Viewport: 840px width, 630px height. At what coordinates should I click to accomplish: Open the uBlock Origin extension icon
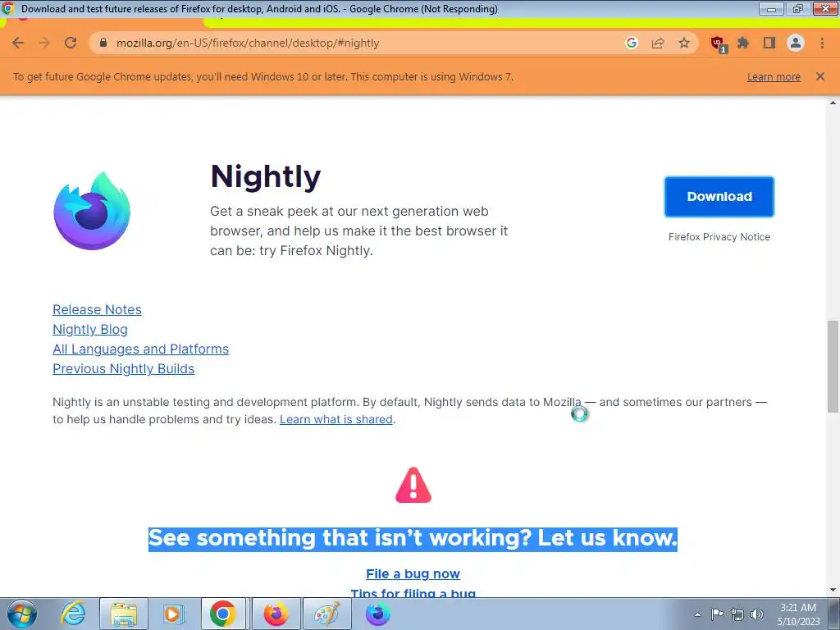718,44
